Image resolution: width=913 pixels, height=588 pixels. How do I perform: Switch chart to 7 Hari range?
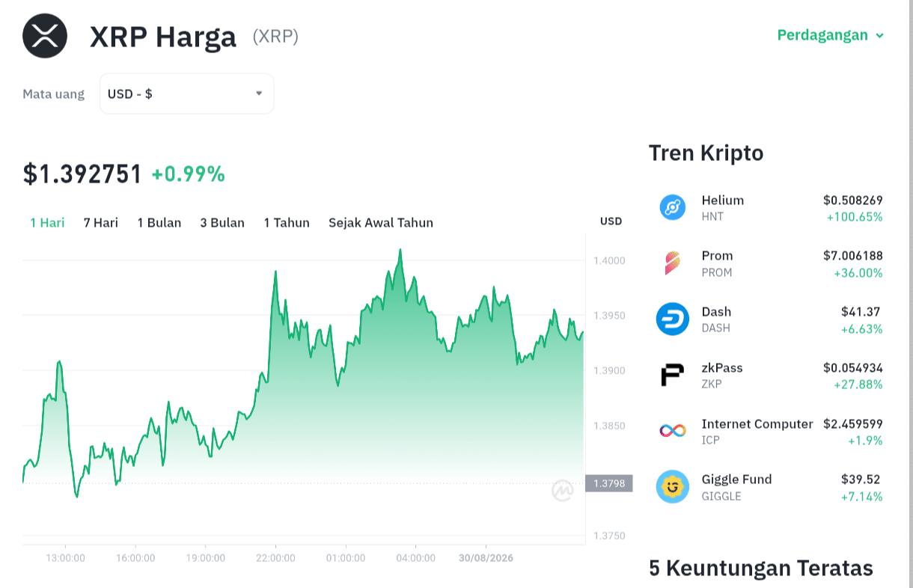(101, 222)
